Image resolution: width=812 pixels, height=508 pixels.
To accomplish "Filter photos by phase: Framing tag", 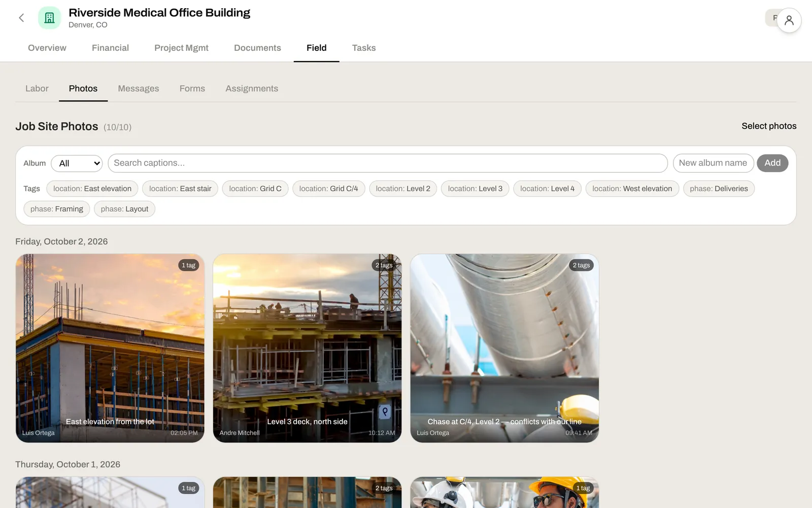I will [x=57, y=209].
